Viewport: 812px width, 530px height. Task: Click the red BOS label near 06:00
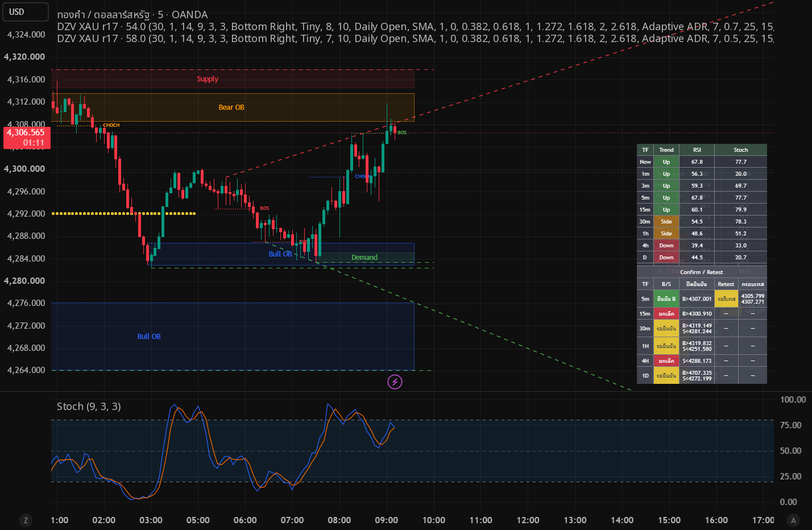click(x=264, y=208)
